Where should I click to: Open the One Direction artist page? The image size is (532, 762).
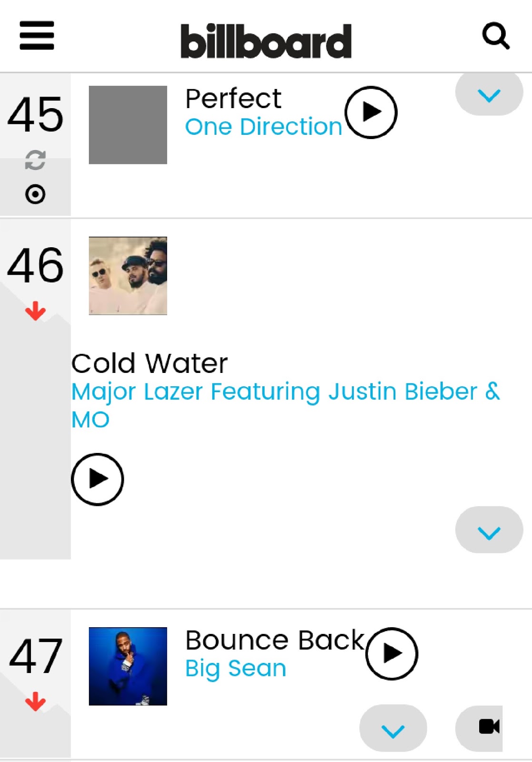(x=263, y=126)
